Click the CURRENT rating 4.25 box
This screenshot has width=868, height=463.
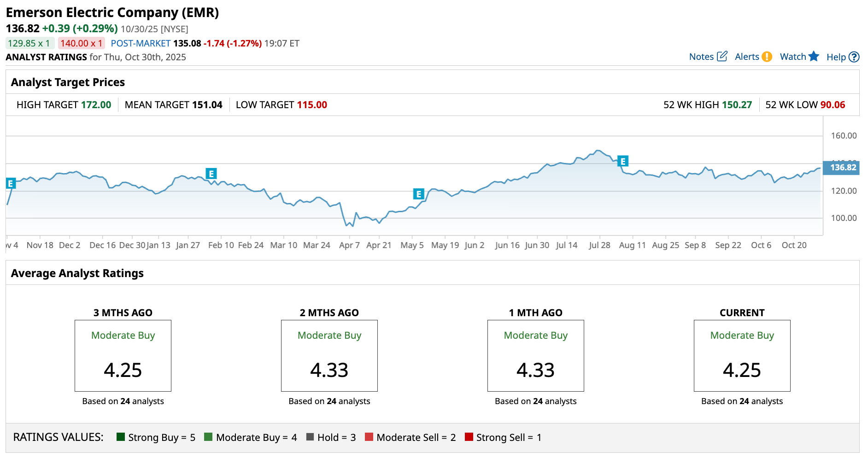click(x=742, y=355)
